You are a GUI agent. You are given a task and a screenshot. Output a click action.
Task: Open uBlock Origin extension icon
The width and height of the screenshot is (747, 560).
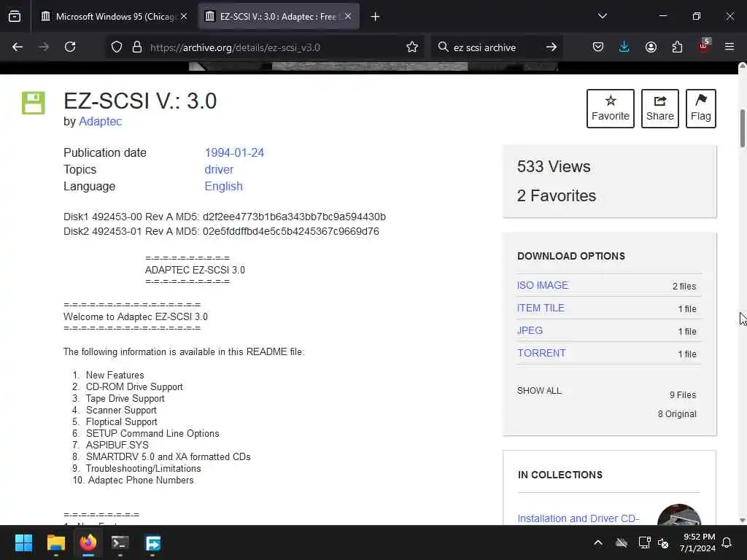704,46
